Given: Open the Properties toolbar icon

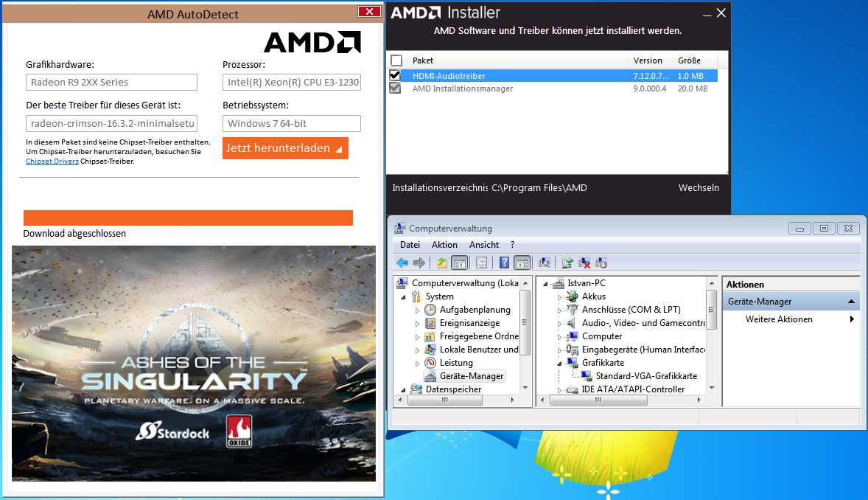Looking at the screenshot, I should (x=482, y=263).
